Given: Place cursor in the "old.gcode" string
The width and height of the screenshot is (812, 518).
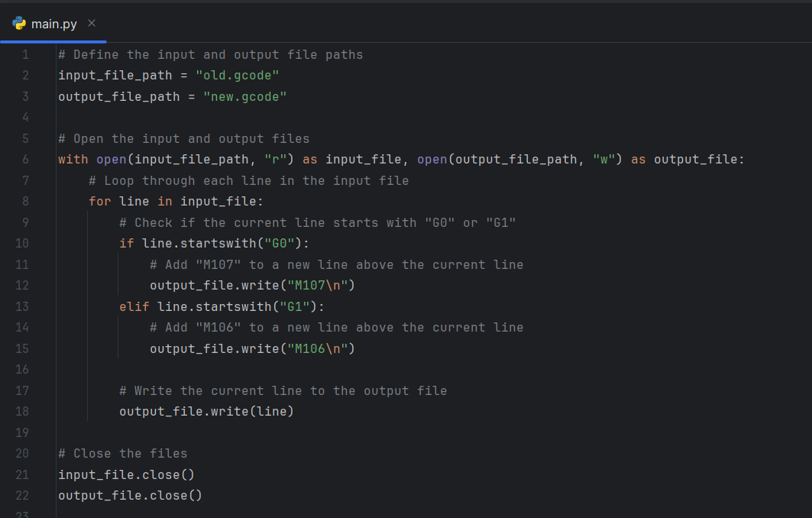Looking at the screenshot, I should coord(238,76).
